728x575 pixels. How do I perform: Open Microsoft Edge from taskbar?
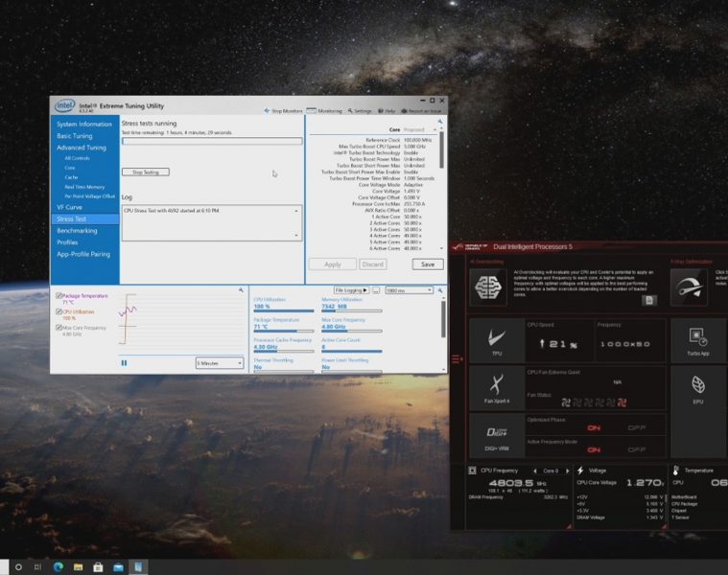[59, 566]
